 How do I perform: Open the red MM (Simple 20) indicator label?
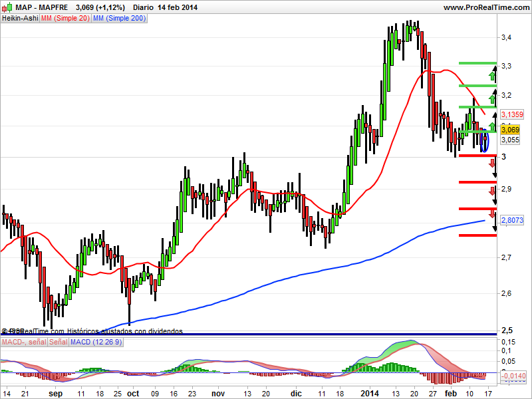pyautogui.click(x=65, y=19)
